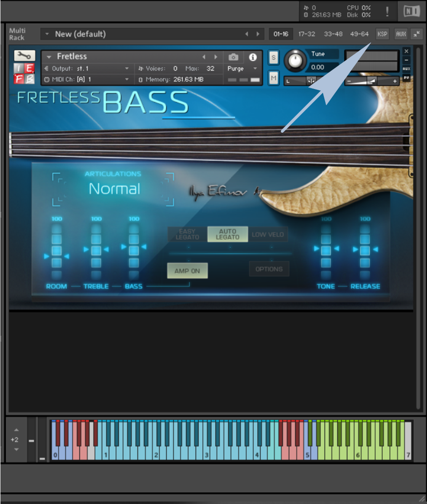Image resolution: width=427 pixels, height=504 pixels.
Task: Click the Voices note icon in header
Action: click(141, 69)
